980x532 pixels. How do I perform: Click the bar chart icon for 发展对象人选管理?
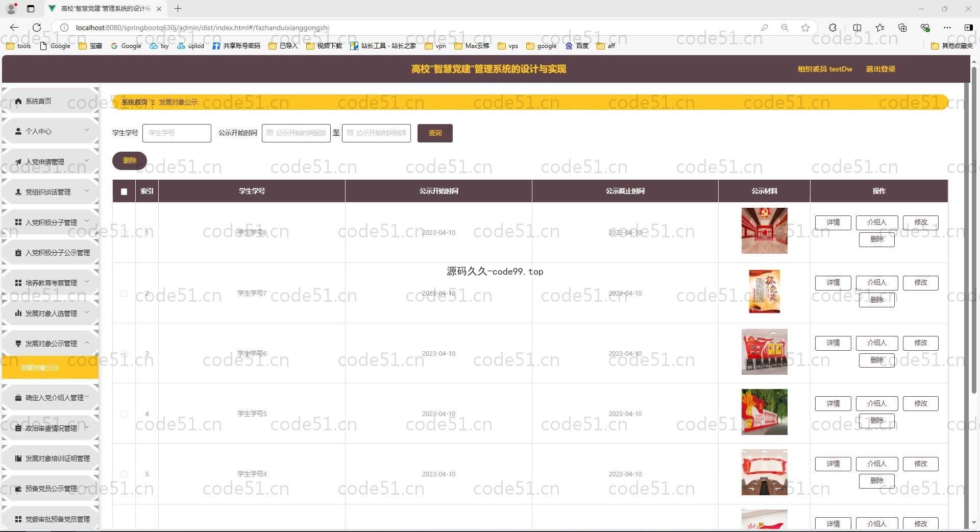pos(18,313)
